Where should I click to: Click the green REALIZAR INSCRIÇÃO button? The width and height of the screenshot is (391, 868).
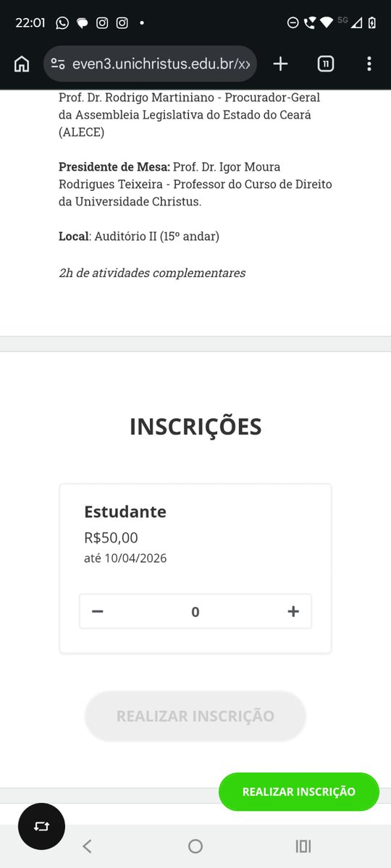[x=299, y=791]
